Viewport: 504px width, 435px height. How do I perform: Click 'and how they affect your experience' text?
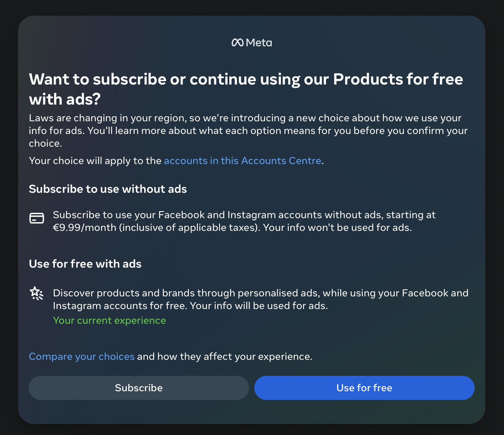coord(225,356)
